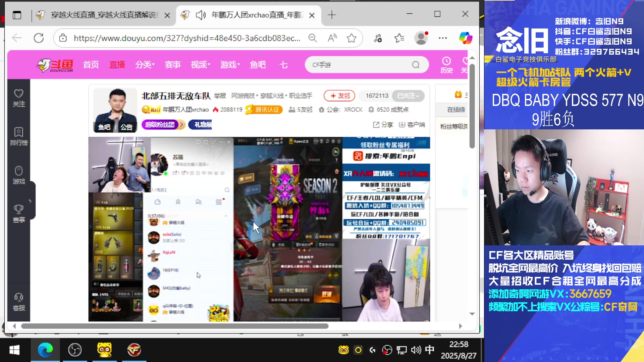Click the horizontal scrollbar thumb

[174, 326]
